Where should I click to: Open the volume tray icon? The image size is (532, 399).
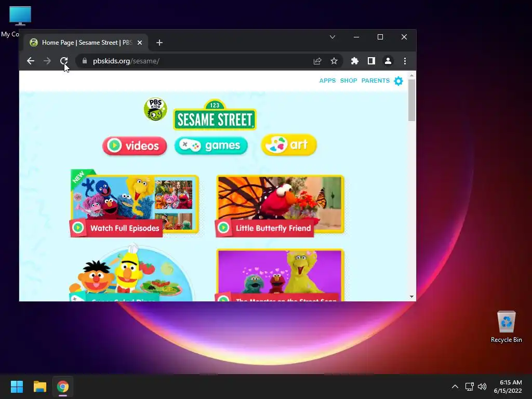pos(482,387)
